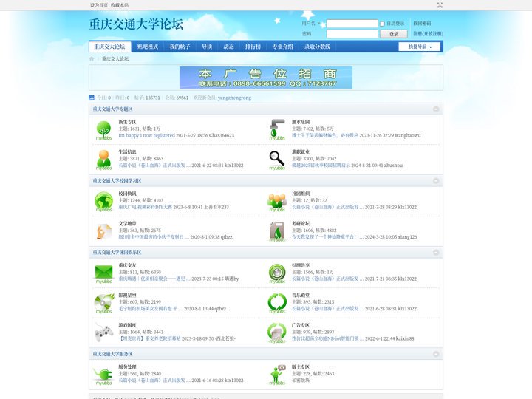Open the 影视星空 disc icon

[x=104, y=304]
